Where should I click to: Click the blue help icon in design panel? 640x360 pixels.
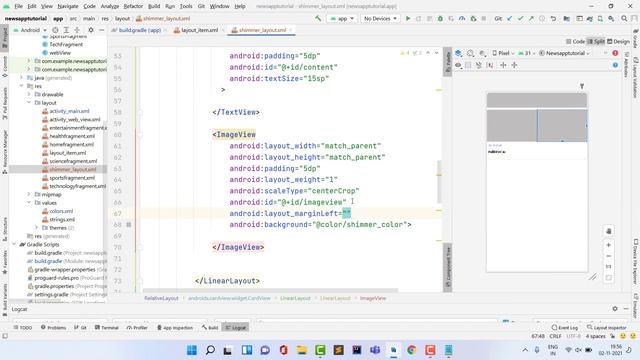pos(615,65)
